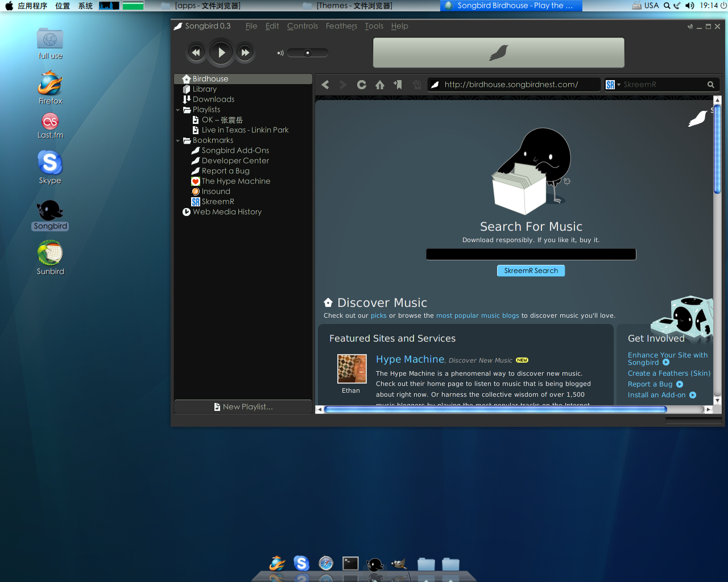
Task: Open the Edit menu
Action: [272, 26]
